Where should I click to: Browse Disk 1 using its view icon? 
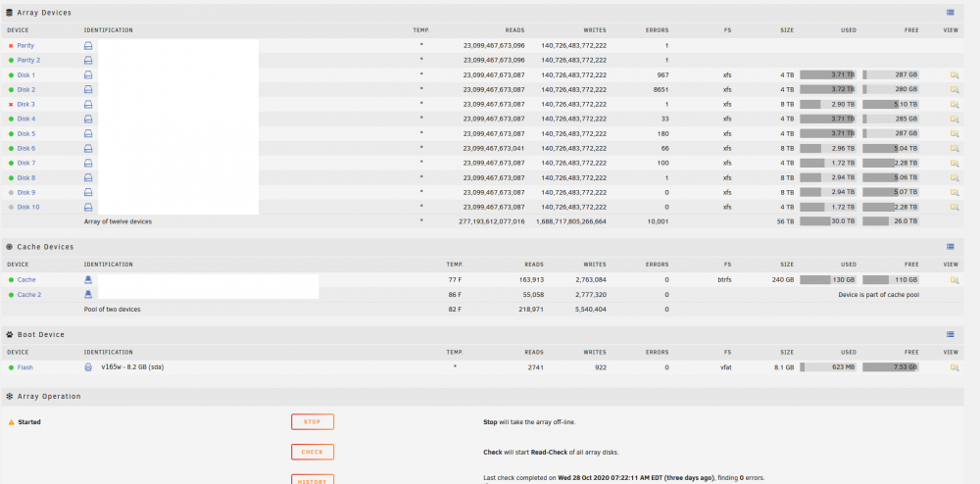click(955, 74)
